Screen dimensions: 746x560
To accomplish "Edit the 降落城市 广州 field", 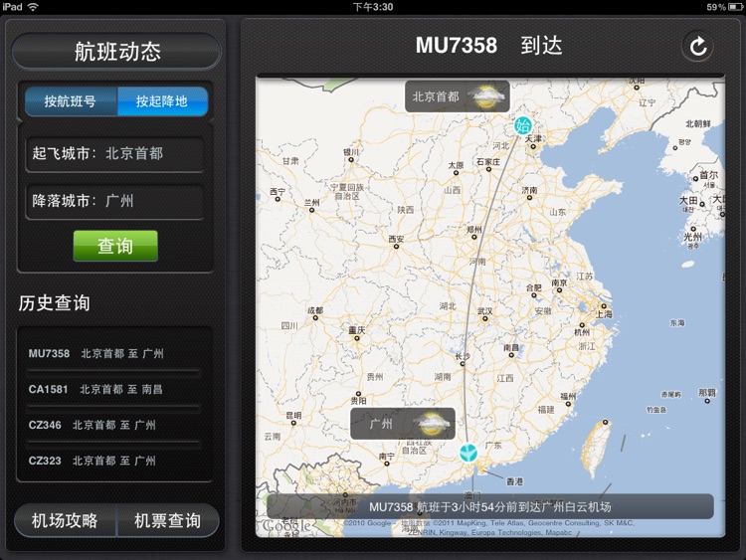I will [115, 201].
